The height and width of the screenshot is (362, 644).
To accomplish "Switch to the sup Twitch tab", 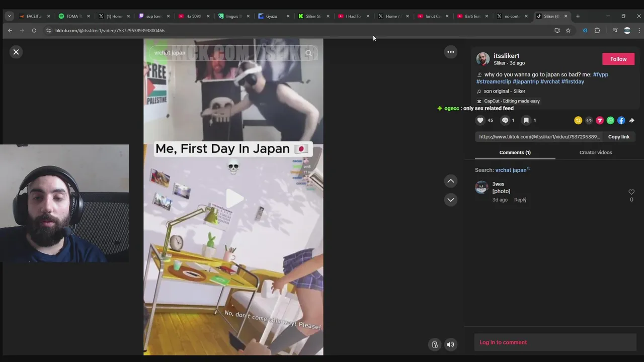I will (x=153, y=16).
